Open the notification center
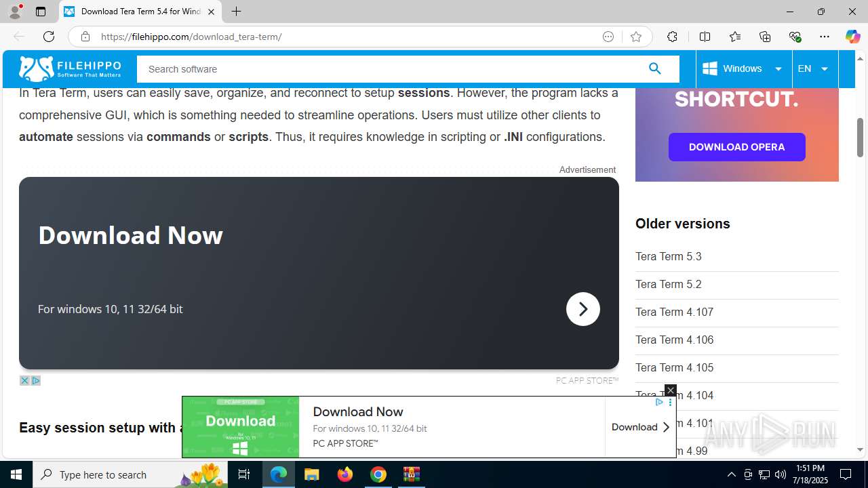This screenshot has height=488, width=868. [846, 474]
